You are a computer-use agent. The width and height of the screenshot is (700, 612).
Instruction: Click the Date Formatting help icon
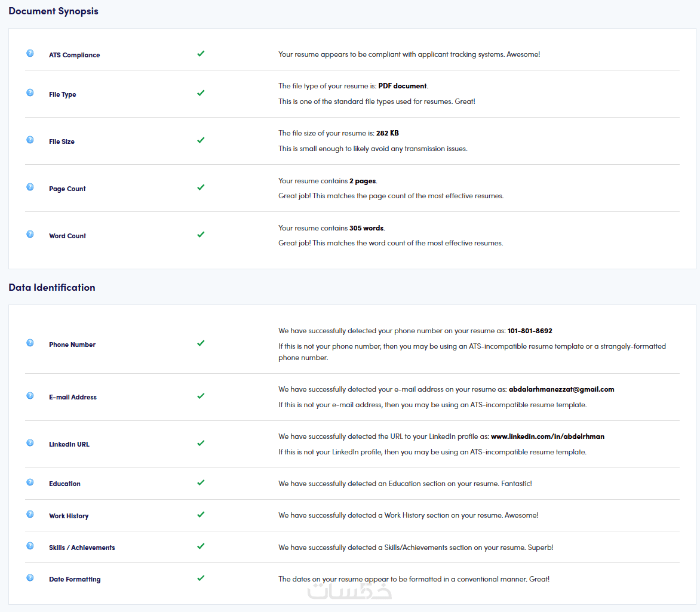coord(30,577)
